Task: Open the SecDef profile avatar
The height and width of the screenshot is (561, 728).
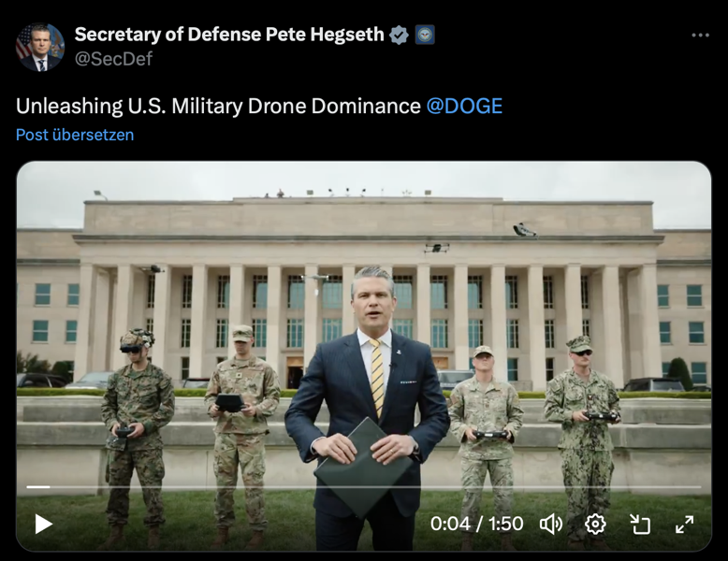Action: (x=40, y=47)
